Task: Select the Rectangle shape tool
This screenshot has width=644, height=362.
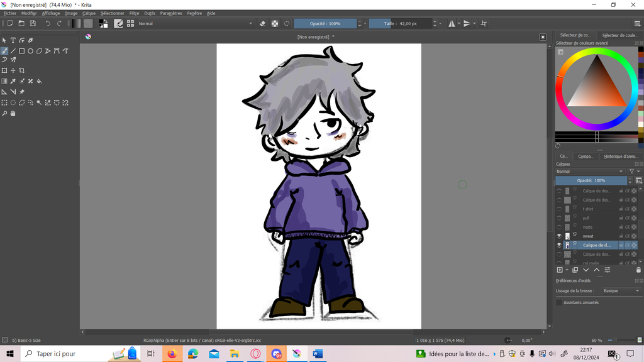Action: pos(21,51)
